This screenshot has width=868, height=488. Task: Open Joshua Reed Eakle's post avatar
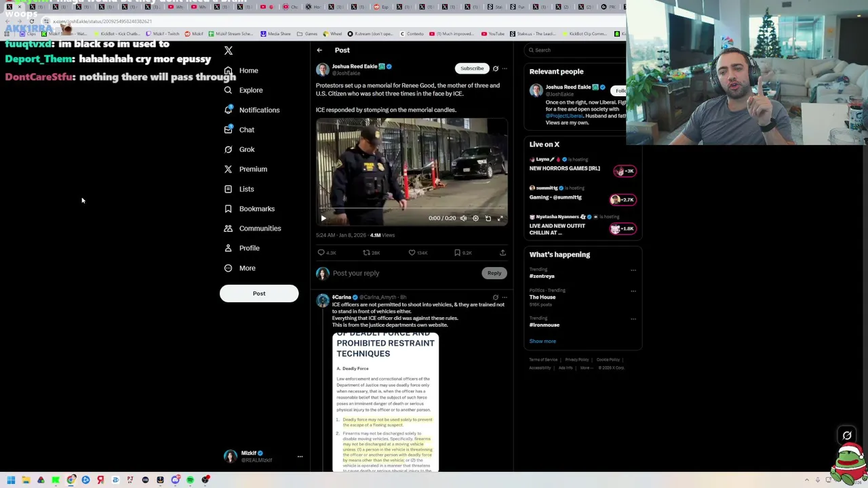(322, 69)
